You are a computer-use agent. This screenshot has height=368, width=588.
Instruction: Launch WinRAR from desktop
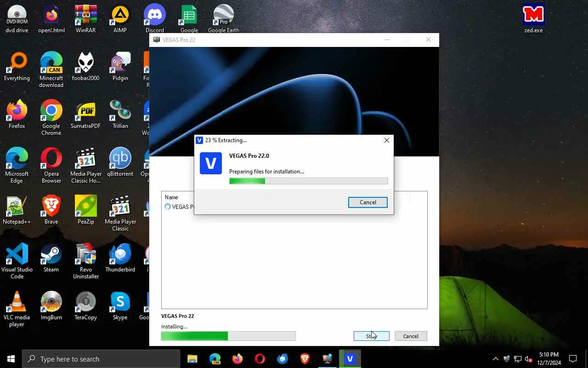(x=86, y=19)
